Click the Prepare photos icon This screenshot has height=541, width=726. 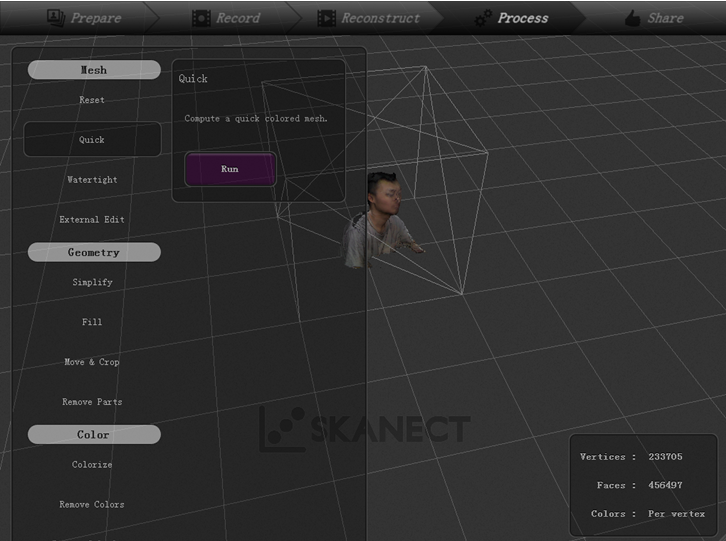[x=56, y=18]
